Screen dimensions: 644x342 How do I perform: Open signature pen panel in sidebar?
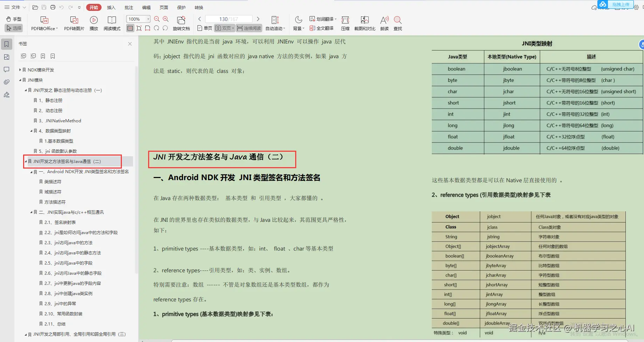[7, 95]
